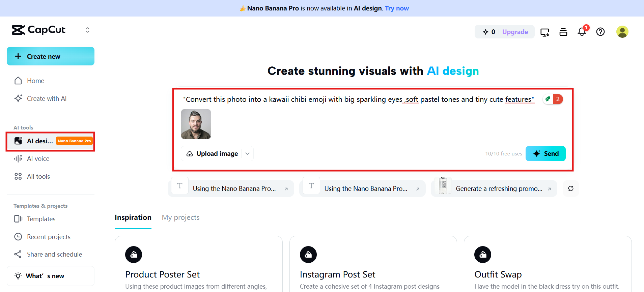
Task: Click the AI voice waveform icon
Action: [18, 158]
